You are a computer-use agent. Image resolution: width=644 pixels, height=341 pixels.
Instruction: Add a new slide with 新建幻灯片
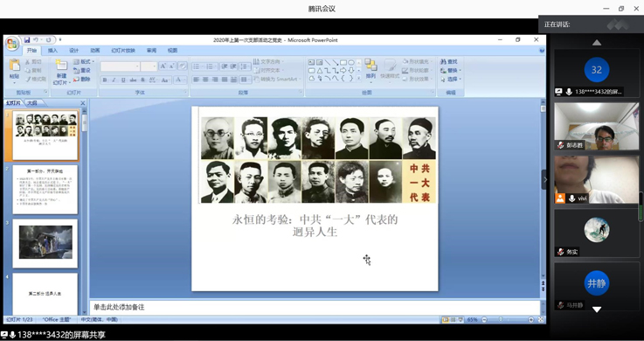point(62,72)
